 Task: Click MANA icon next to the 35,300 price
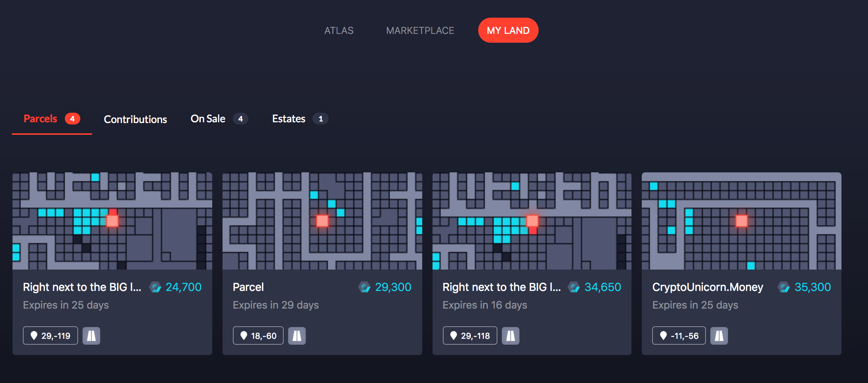pos(784,287)
